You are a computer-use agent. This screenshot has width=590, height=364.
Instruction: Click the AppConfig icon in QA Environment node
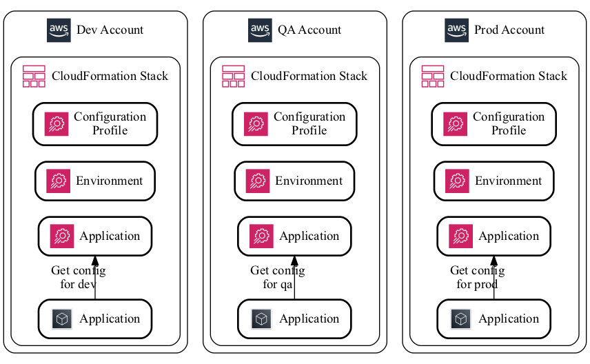258,181
